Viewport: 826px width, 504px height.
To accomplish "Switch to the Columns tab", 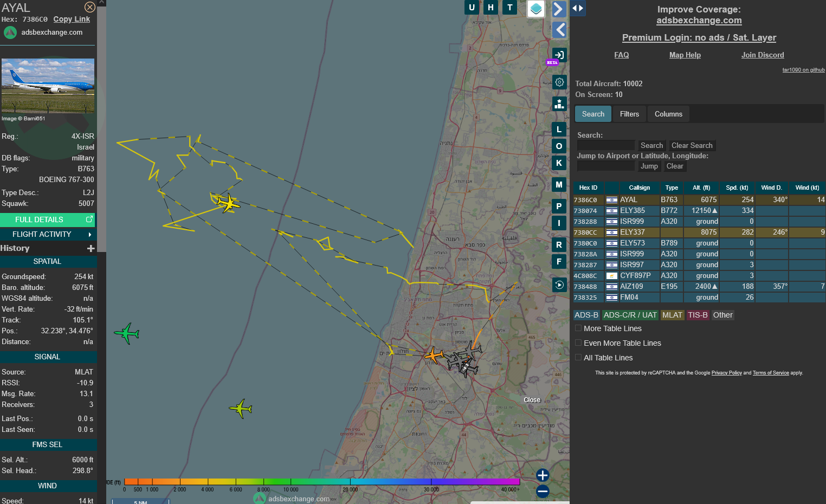I will pyautogui.click(x=668, y=114).
